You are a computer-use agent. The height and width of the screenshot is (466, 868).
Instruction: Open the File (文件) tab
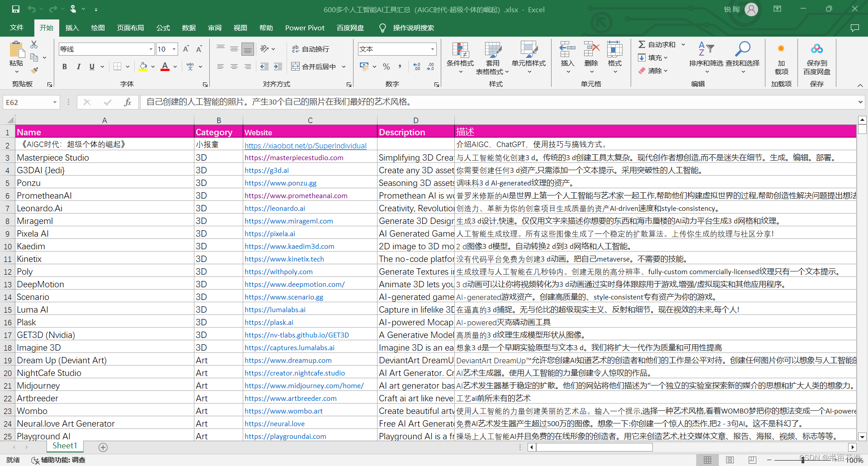17,28
